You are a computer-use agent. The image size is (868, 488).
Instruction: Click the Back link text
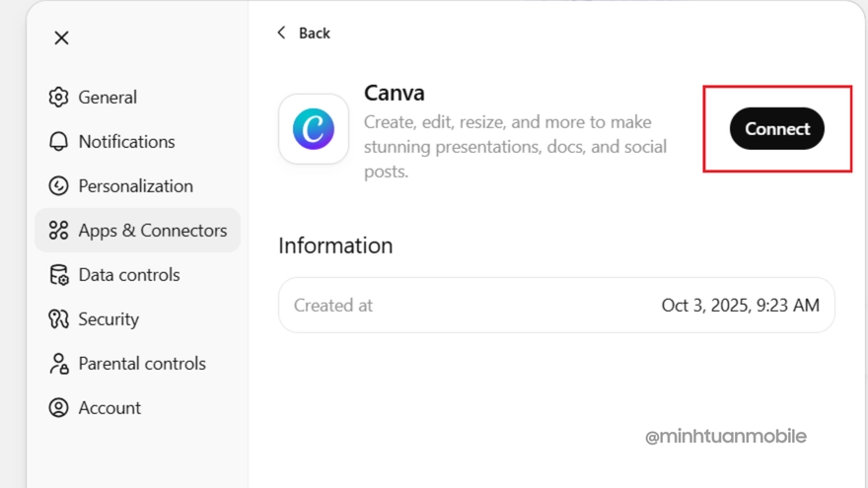314,34
